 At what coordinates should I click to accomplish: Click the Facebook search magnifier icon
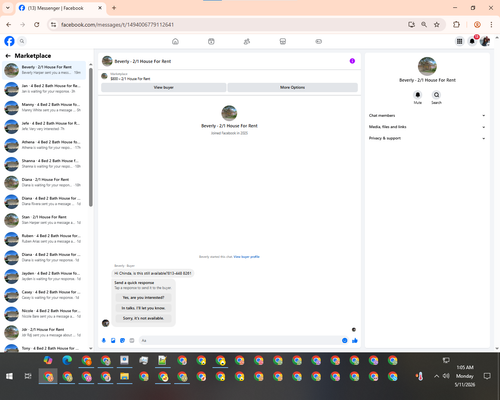click(22, 41)
